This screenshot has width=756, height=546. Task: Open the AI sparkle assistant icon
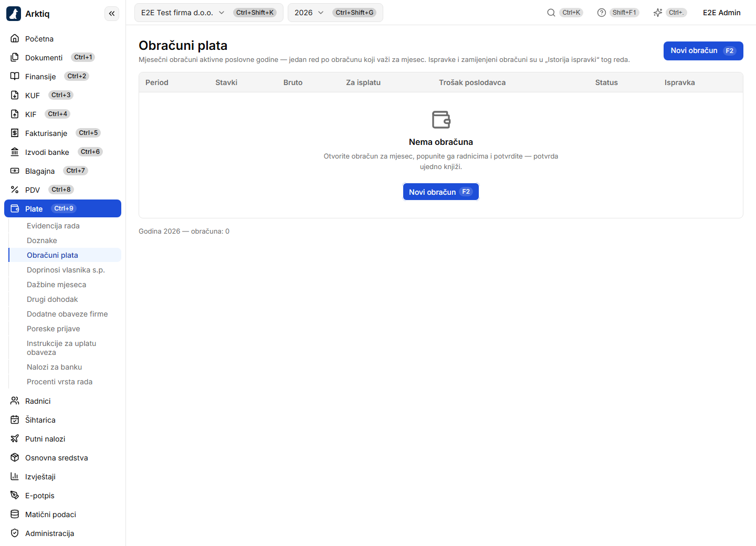(658, 13)
